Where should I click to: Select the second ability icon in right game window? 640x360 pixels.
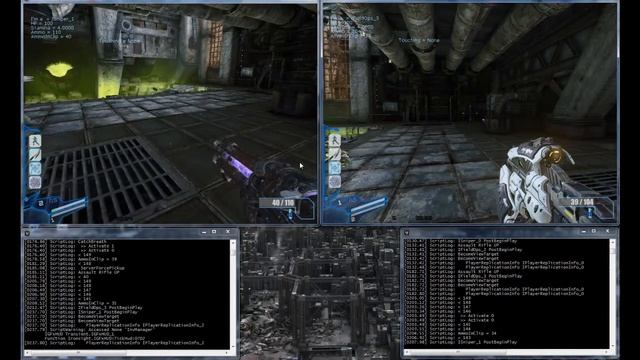pos(335,155)
